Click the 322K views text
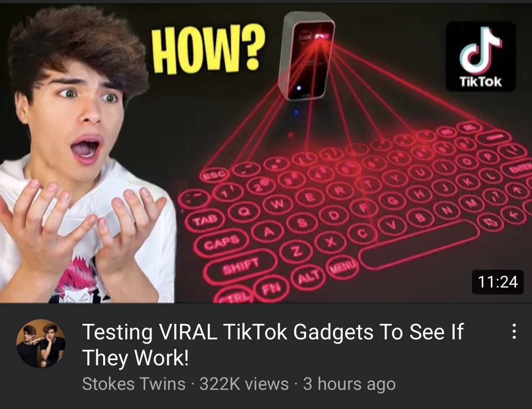532x409 pixels. pyautogui.click(x=244, y=384)
